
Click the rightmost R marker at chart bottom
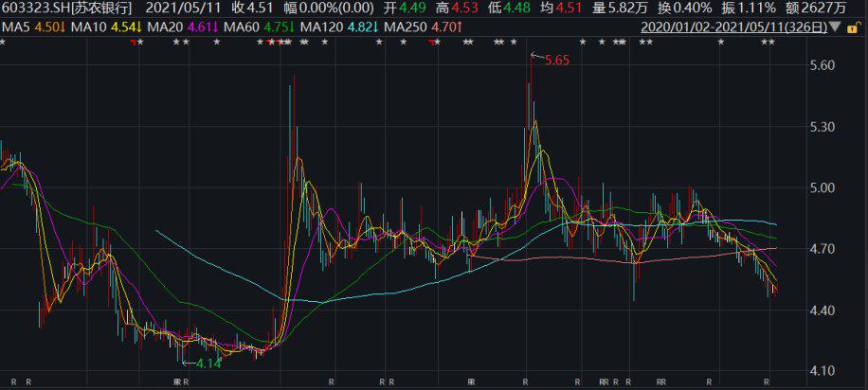(766, 382)
